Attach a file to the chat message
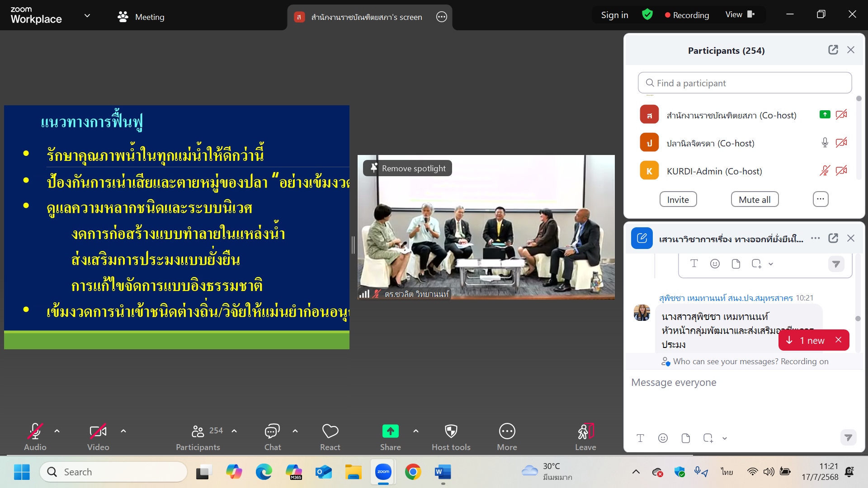The image size is (868, 488). click(x=685, y=438)
